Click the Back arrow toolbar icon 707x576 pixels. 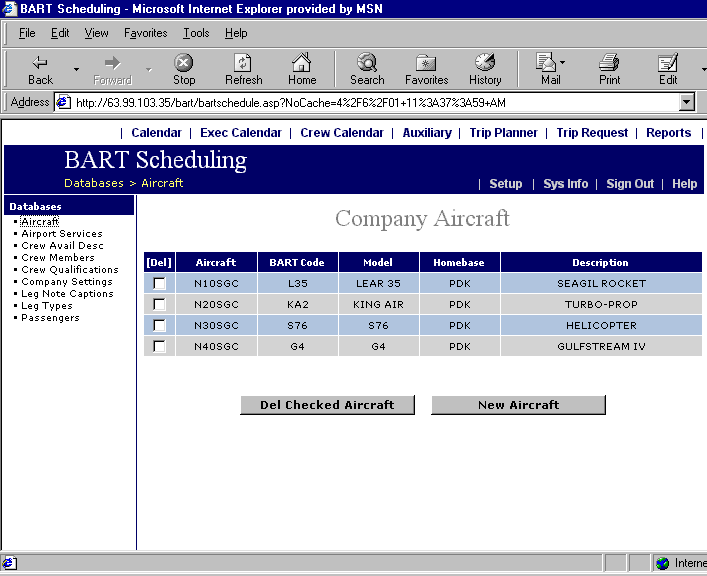pyautogui.click(x=40, y=63)
